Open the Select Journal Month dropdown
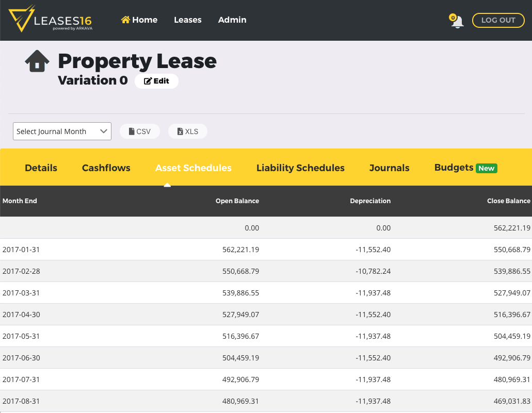The image size is (532, 413). pos(62,131)
